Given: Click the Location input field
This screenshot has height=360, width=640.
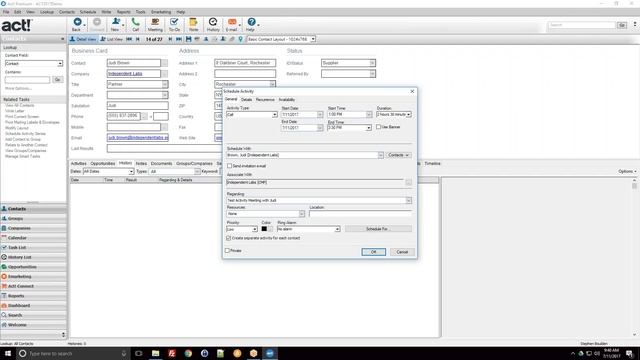Looking at the screenshot, I should pyautogui.click(x=360, y=213).
